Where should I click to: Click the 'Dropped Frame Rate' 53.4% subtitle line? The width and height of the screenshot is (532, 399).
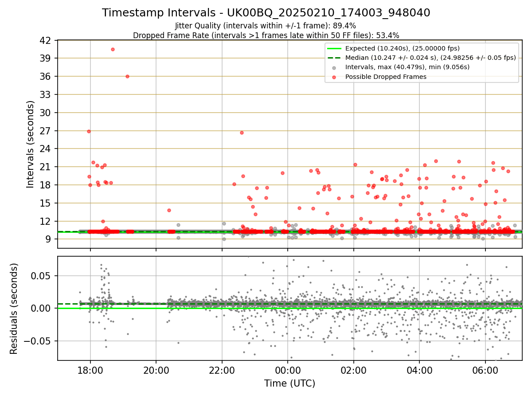pyautogui.click(x=266, y=35)
